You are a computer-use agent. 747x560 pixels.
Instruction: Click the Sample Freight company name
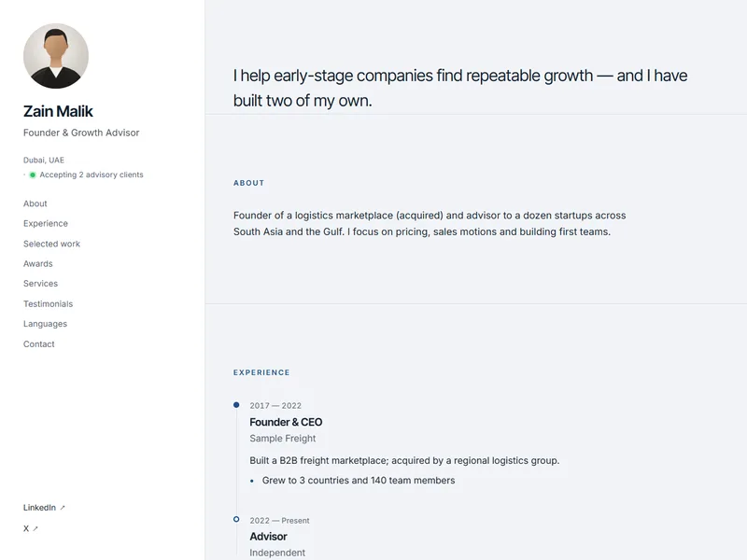coord(283,439)
